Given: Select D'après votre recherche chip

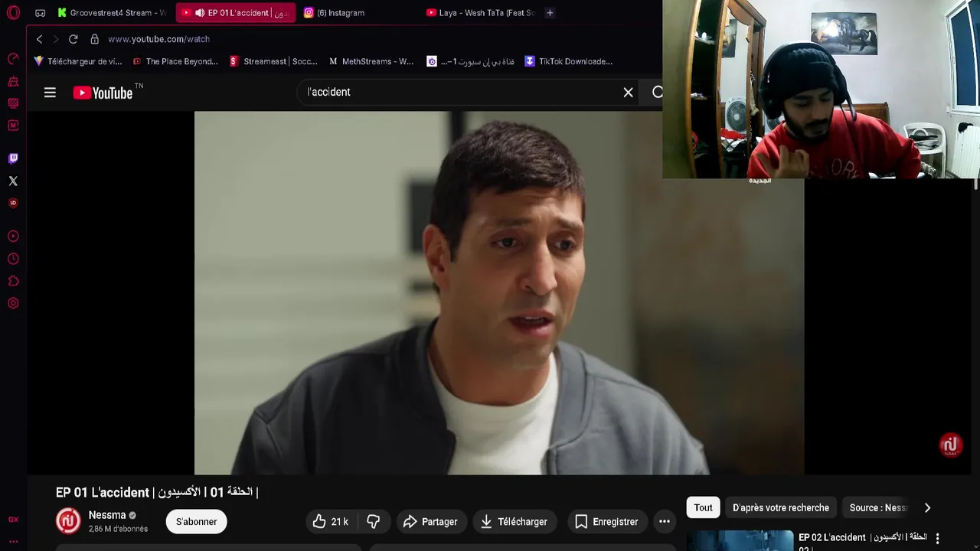Looking at the screenshot, I should point(780,507).
